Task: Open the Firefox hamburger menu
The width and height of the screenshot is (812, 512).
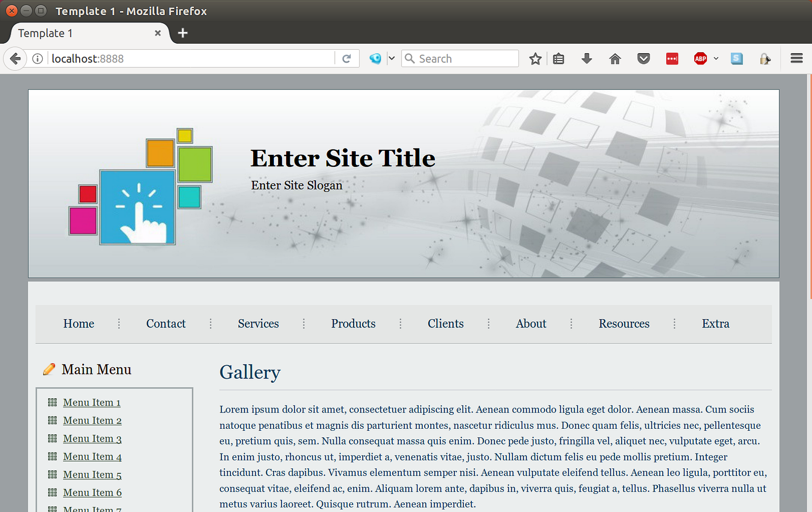Action: click(x=797, y=58)
